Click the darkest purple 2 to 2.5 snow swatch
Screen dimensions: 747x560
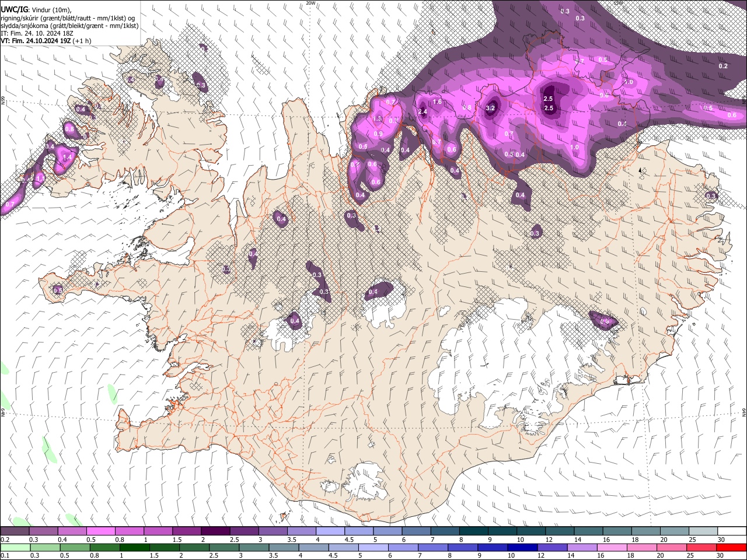coord(215,531)
